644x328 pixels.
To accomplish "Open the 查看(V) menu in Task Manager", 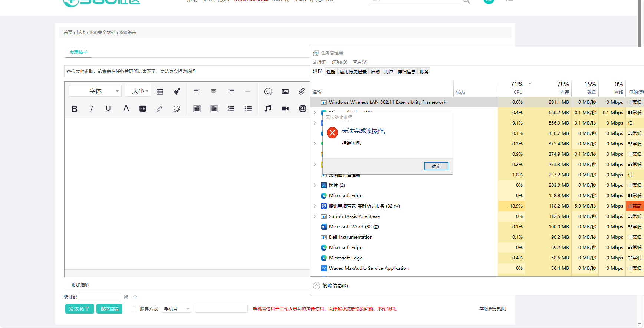I will pos(360,62).
